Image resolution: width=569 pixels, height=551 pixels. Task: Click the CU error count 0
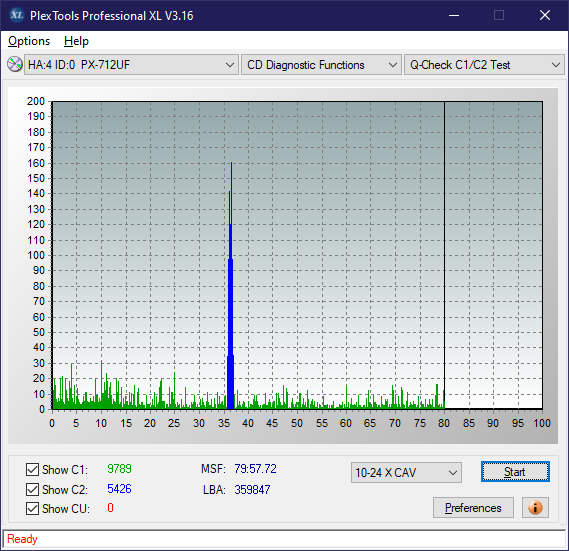(110, 508)
